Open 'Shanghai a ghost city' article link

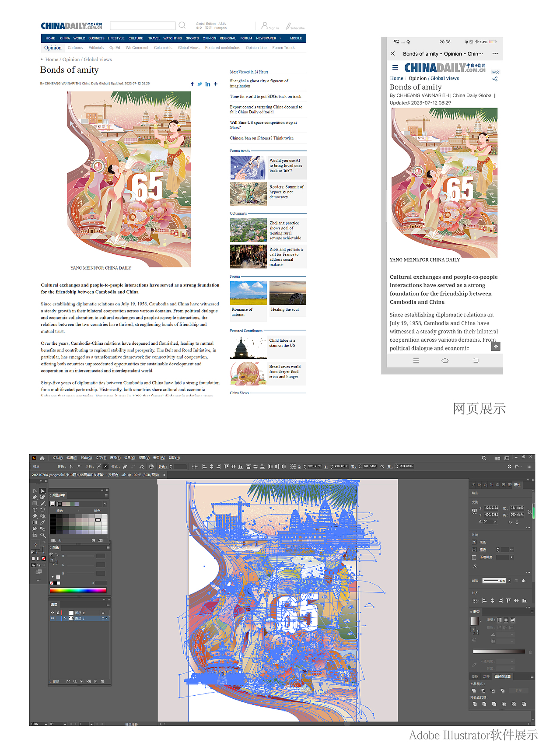tap(259, 83)
